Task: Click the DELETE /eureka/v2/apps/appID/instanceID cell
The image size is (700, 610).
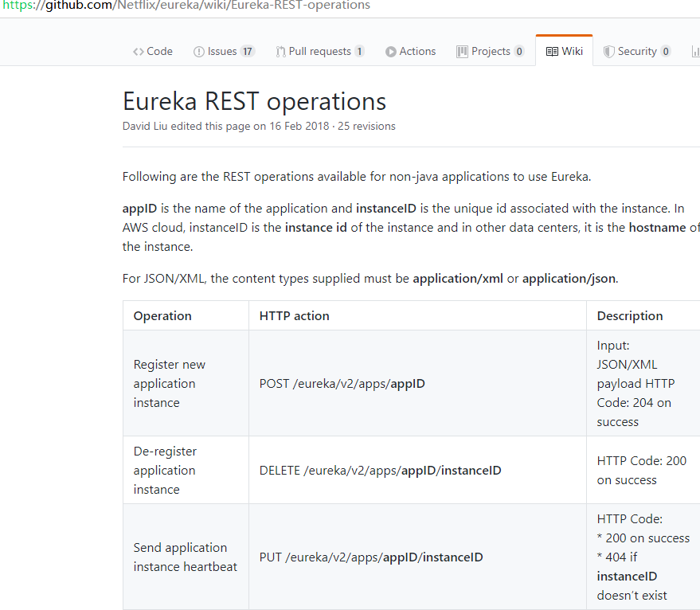Action: 417,470
